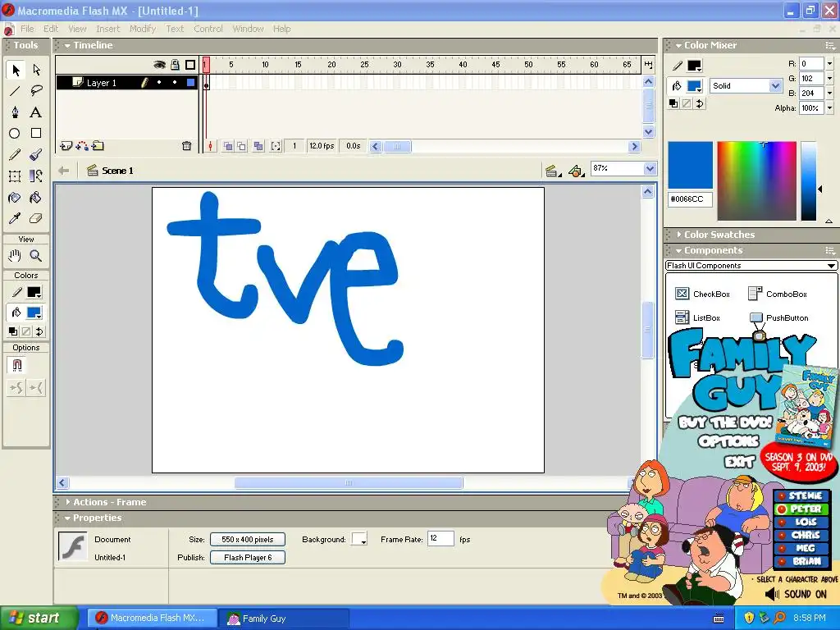Click the Edit Symbols icon
The height and width of the screenshot is (630, 840).
pos(576,171)
